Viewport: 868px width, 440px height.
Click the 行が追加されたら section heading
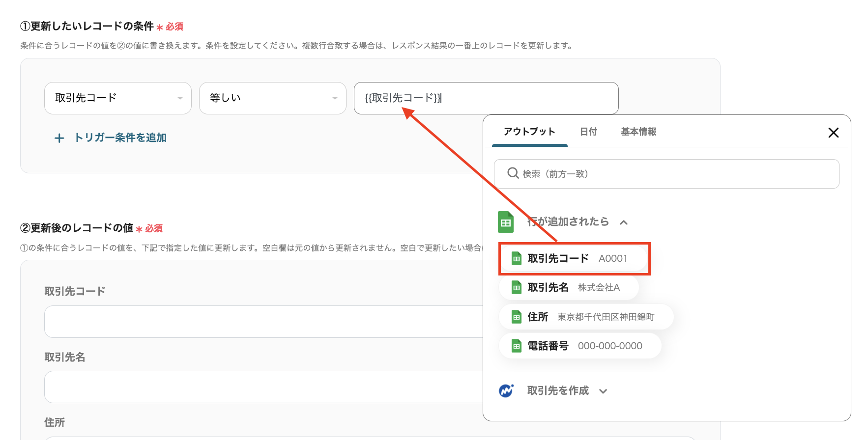coord(568,222)
